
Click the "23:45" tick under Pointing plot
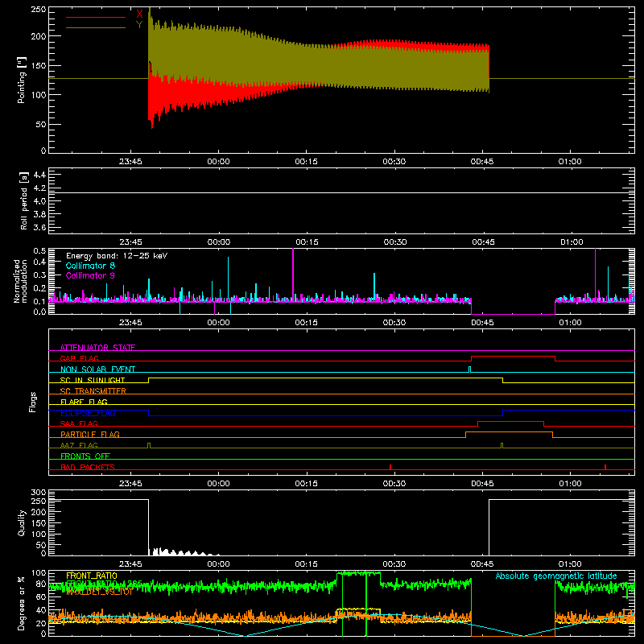[x=130, y=162]
